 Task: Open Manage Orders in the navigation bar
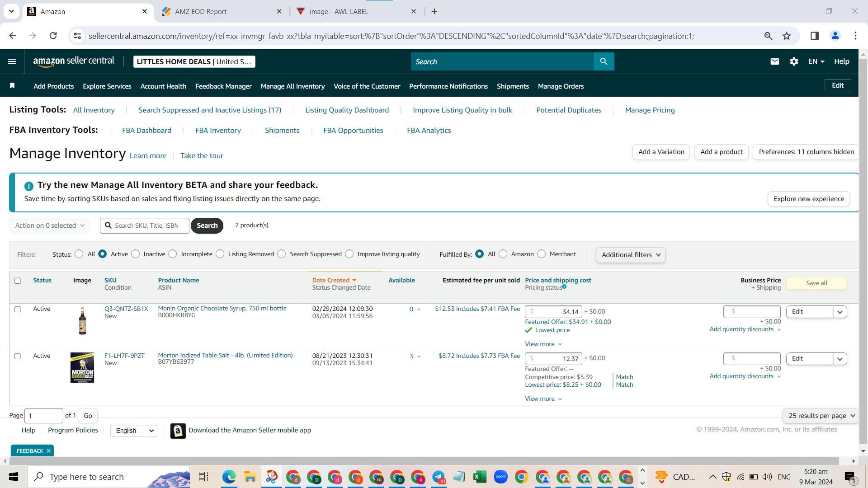point(561,86)
